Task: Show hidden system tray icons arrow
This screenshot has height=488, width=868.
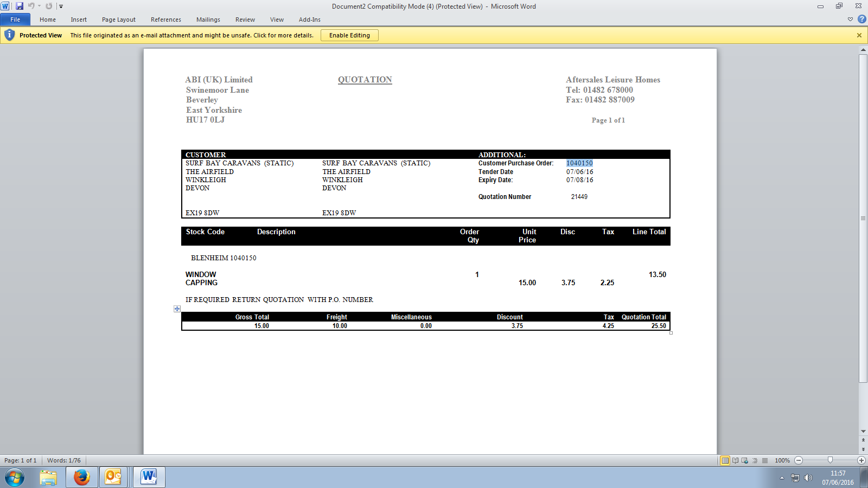Action: (x=782, y=478)
